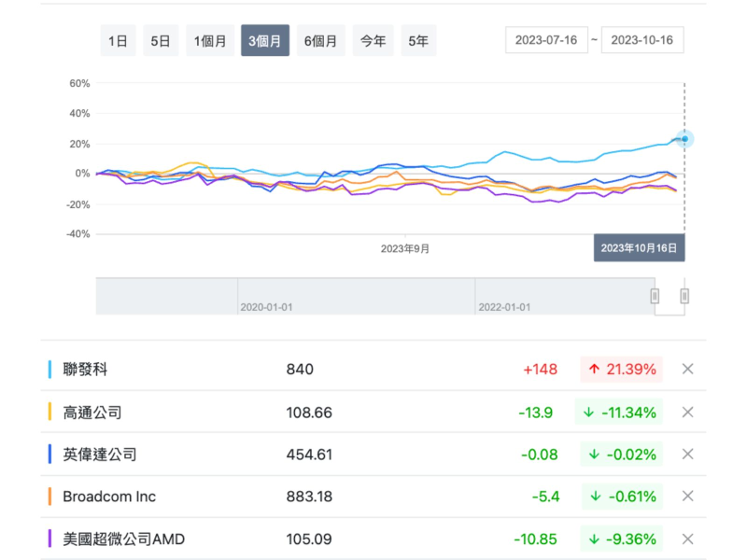Remove Broadcom Inc from comparison
The image size is (747, 560).
(x=688, y=497)
